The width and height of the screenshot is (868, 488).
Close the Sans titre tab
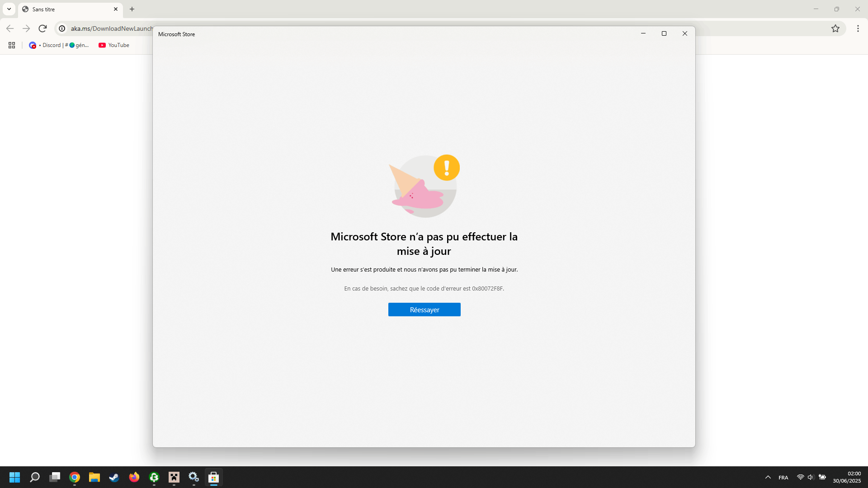pyautogui.click(x=116, y=9)
